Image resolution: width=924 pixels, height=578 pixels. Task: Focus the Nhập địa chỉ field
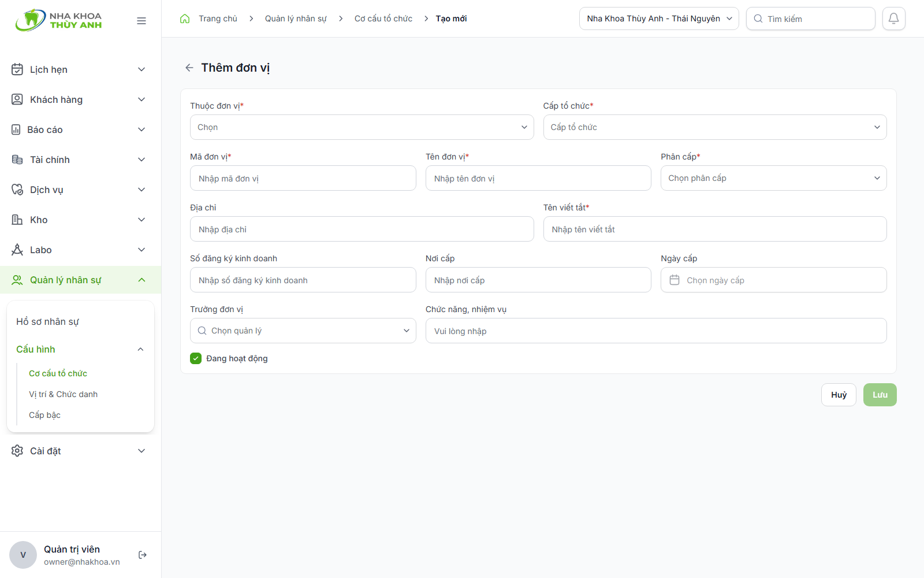click(362, 229)
